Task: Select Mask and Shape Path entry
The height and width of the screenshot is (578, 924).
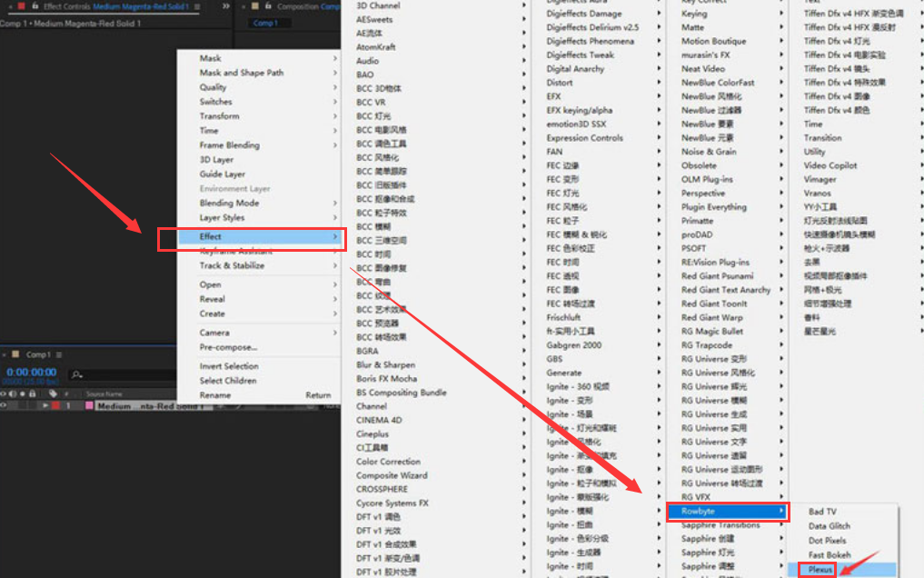Action: point(259,73)
